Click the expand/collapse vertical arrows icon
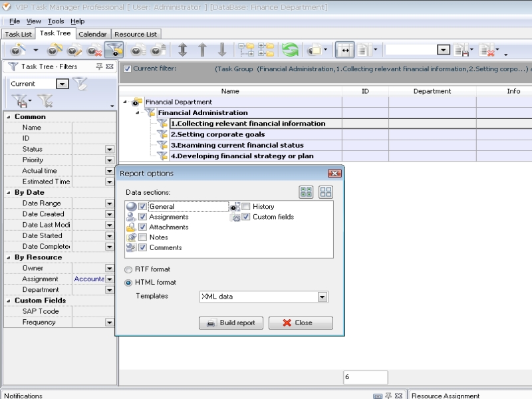532x399 pixels. pyautogui.click(x=182, y=50)
